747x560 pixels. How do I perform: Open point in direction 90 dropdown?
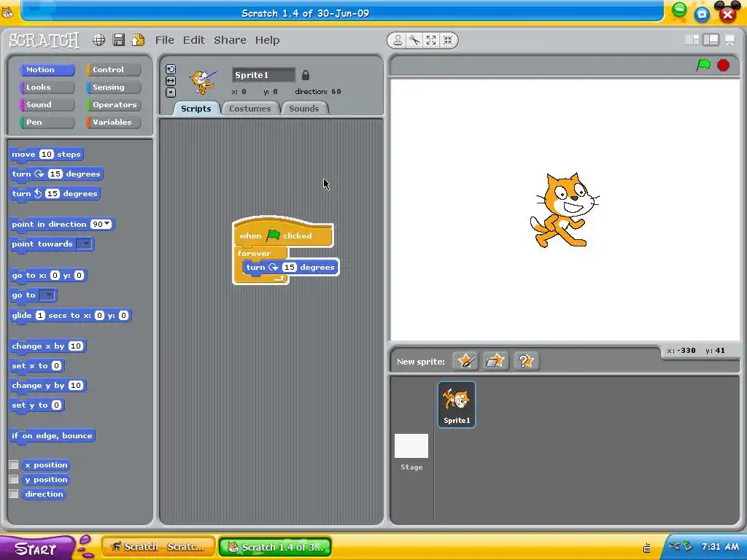pos(107,225)
